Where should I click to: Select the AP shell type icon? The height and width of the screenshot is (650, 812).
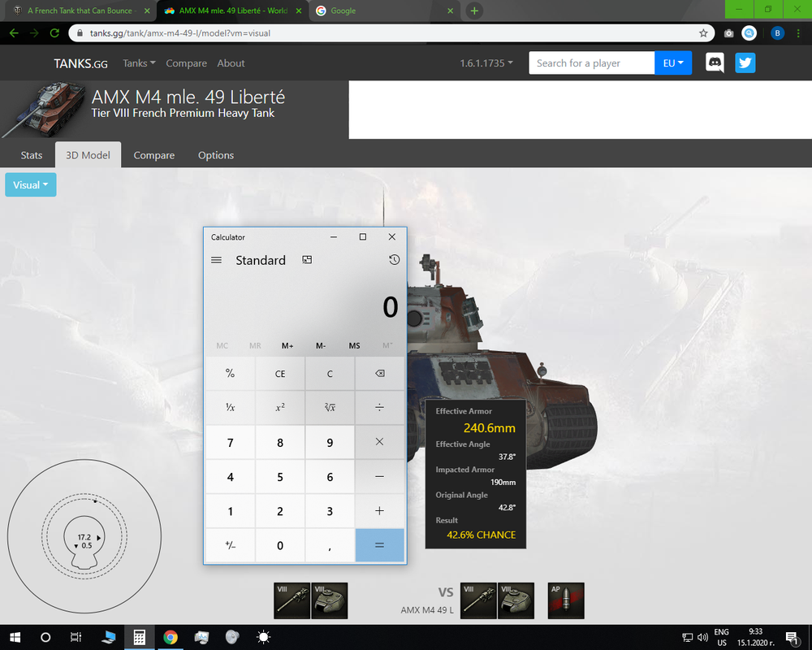point(566,600)
